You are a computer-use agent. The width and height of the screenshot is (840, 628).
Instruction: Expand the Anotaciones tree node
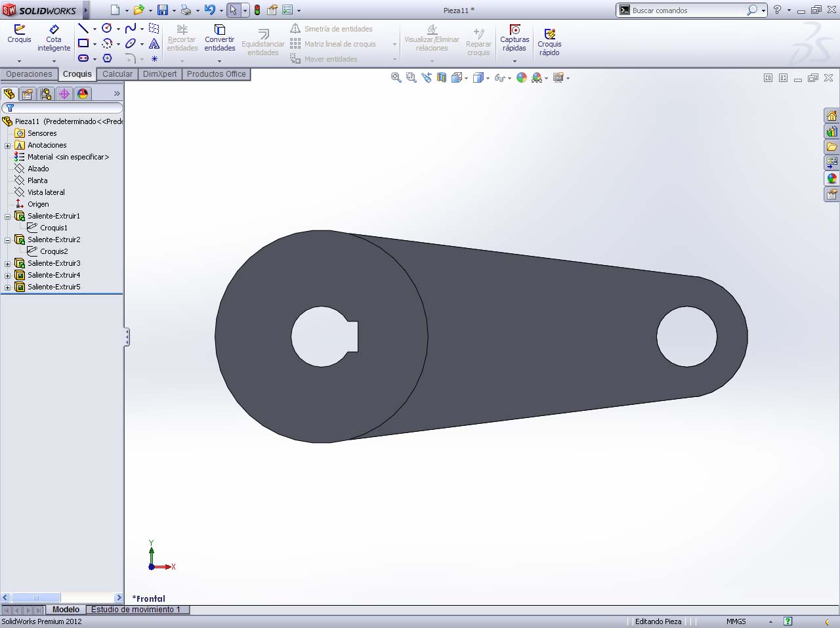(7, 145)
